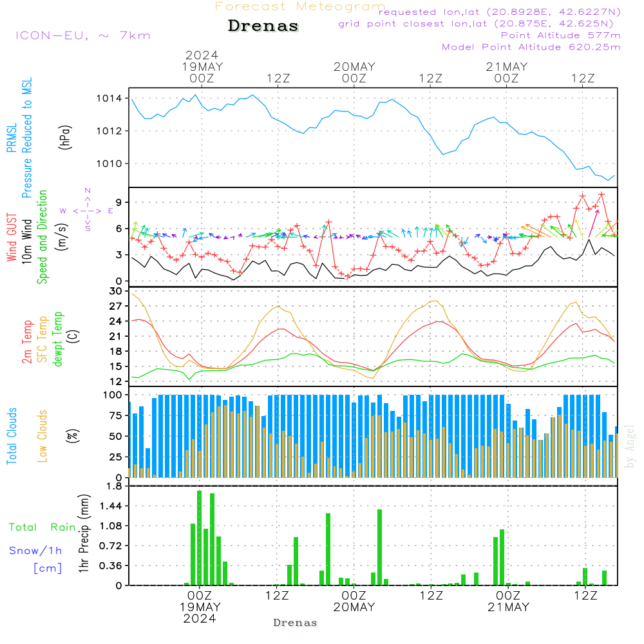This screenshot has height=644, width=644.
Task: Click the green Speed and Direction label
Action: coord(43,236)
